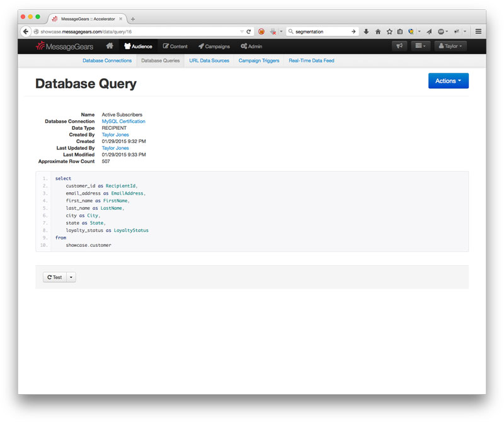Switch to the Campaign Triggers tab

[x=259, y=60]
